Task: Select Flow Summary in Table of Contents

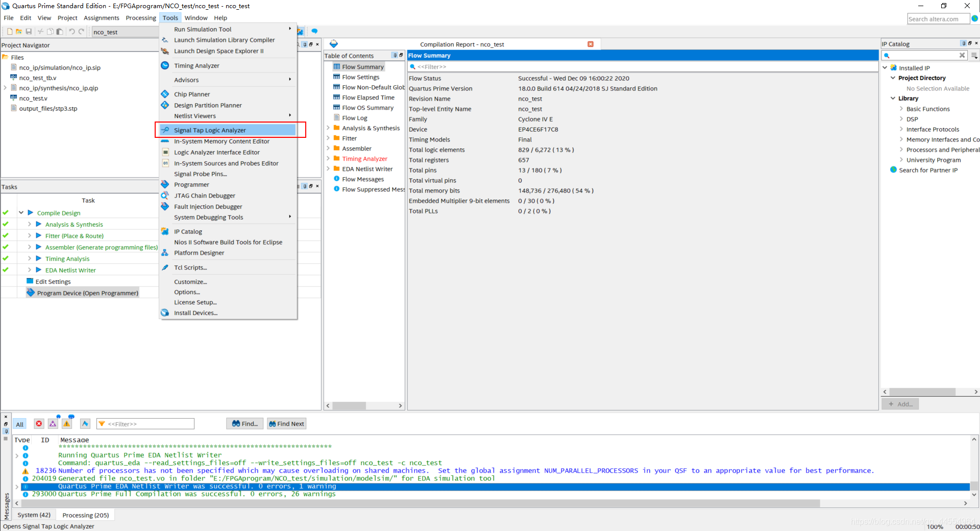Action: 363,66
